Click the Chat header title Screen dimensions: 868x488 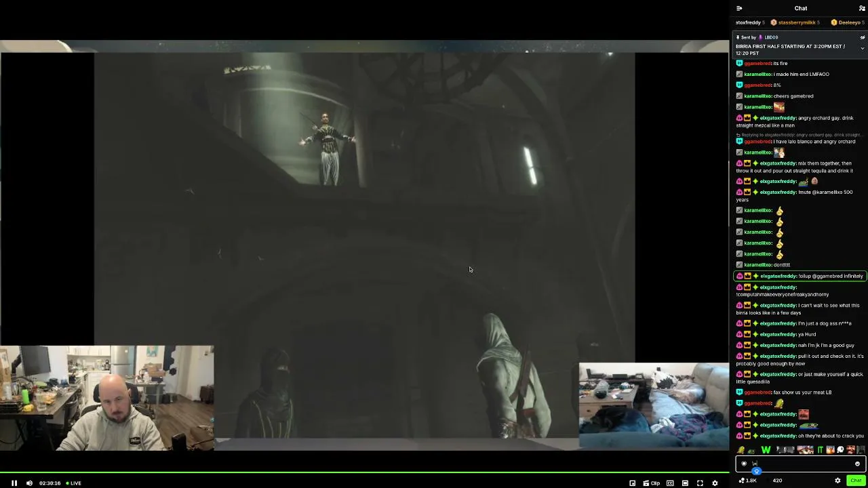click(801, 8)
